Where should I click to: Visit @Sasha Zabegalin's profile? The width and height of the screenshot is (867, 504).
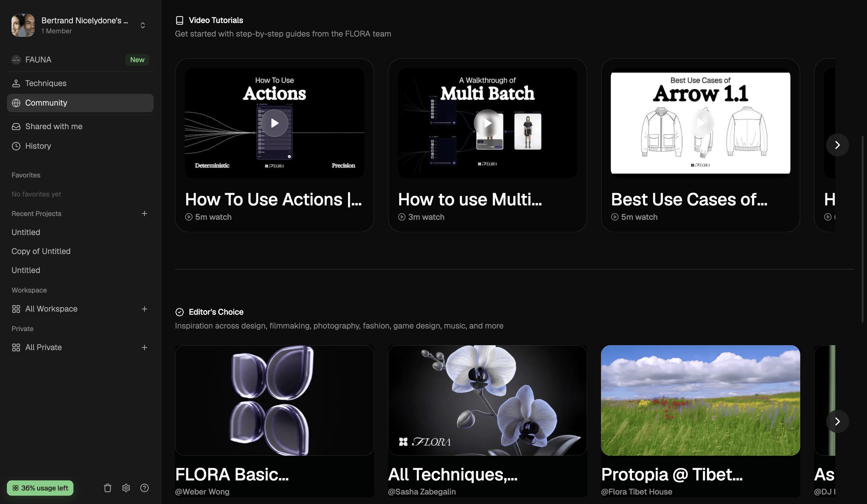tap(422, 492)
